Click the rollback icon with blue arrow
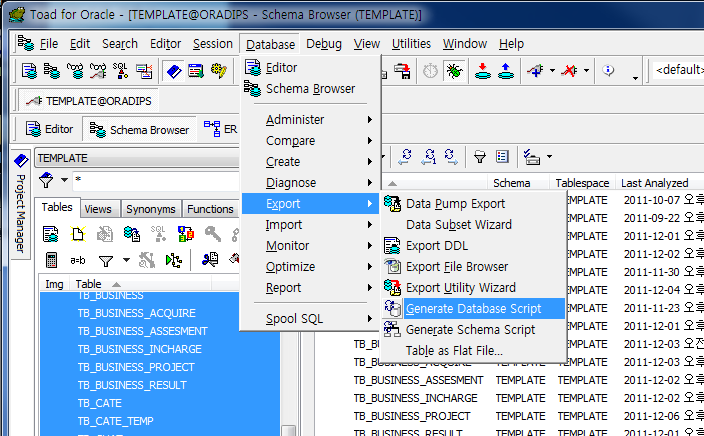Image resolution: width=704 pixels, height=436 pixels. click(506, 70)
